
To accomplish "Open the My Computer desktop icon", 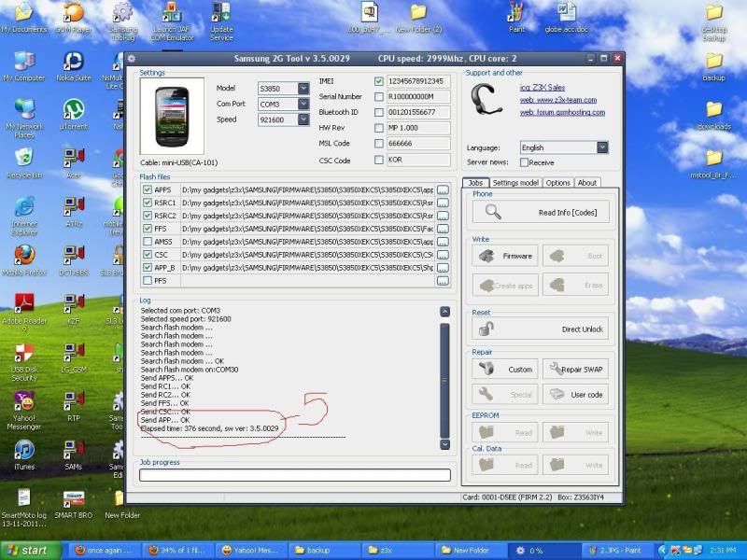I will [24, 66].
